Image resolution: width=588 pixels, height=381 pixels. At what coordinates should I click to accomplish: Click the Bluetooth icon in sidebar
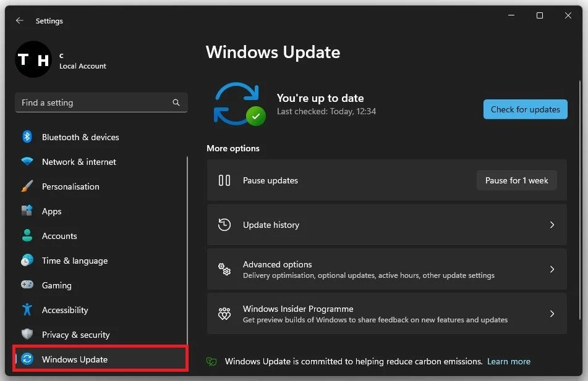pos(27,136)
